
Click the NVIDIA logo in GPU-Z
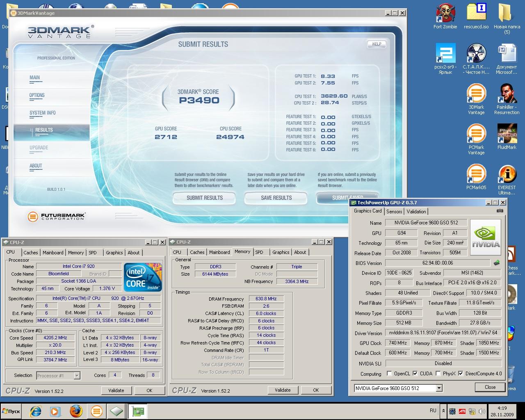point(485,237)
